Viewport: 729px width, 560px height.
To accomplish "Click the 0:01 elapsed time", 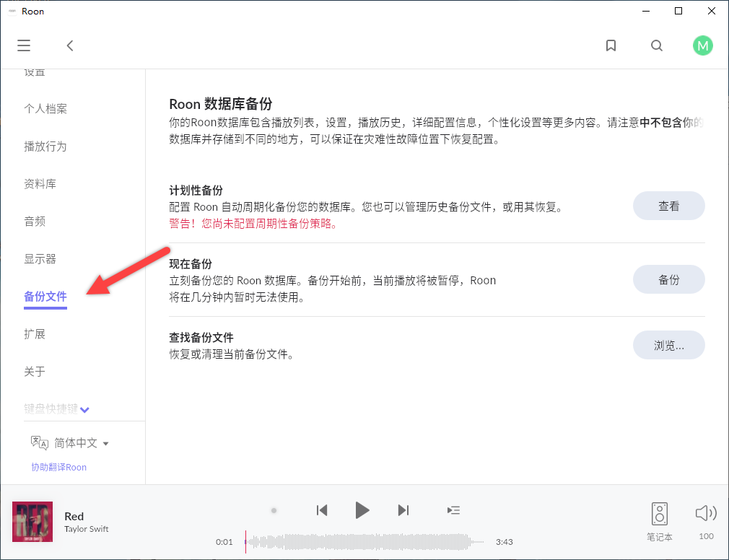I will pos(224,542).
